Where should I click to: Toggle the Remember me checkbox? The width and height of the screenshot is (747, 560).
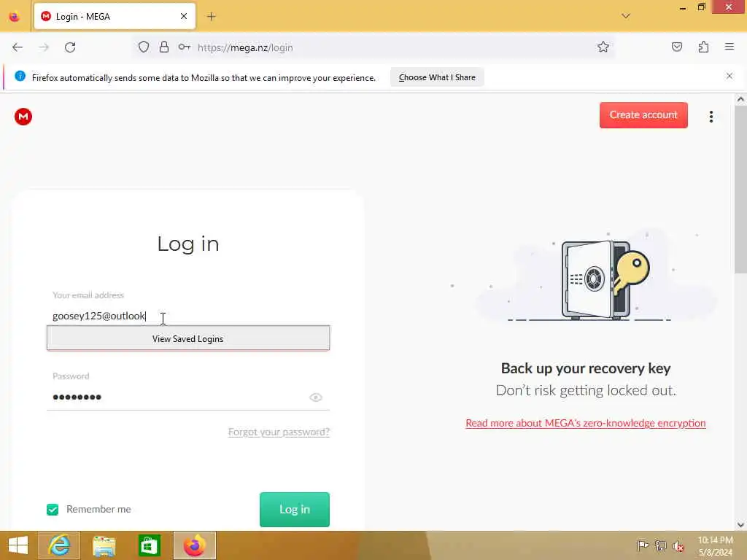click(x=53, y=510)
